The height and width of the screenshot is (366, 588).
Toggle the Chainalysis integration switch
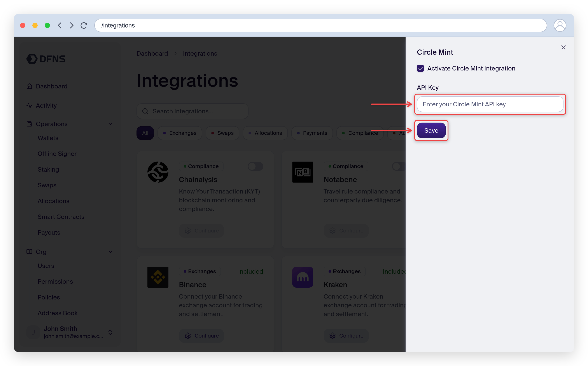pyautogui.click(x=255, y=166)
